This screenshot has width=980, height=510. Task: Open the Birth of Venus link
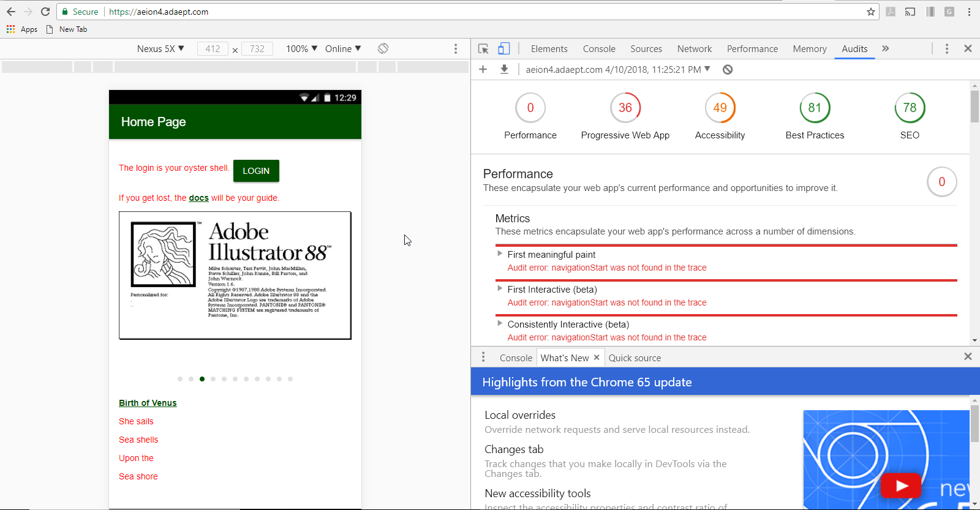point(148,403)
